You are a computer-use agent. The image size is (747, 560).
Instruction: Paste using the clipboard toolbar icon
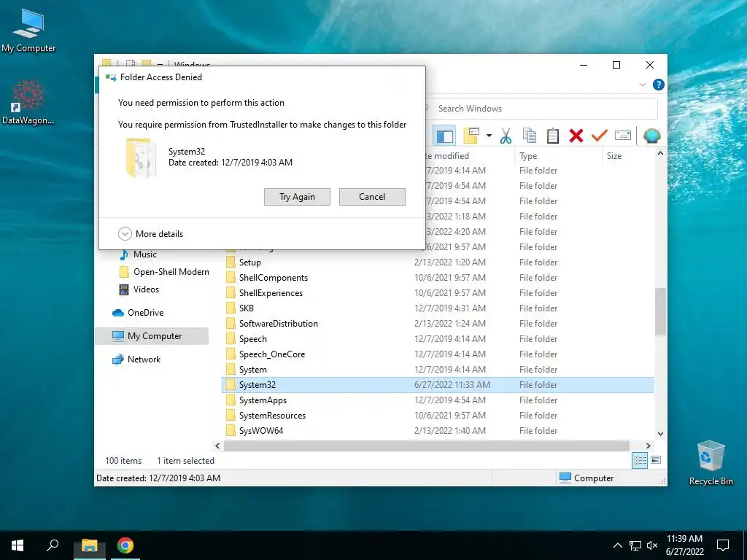pyautogui.click(x=553, y=136)
